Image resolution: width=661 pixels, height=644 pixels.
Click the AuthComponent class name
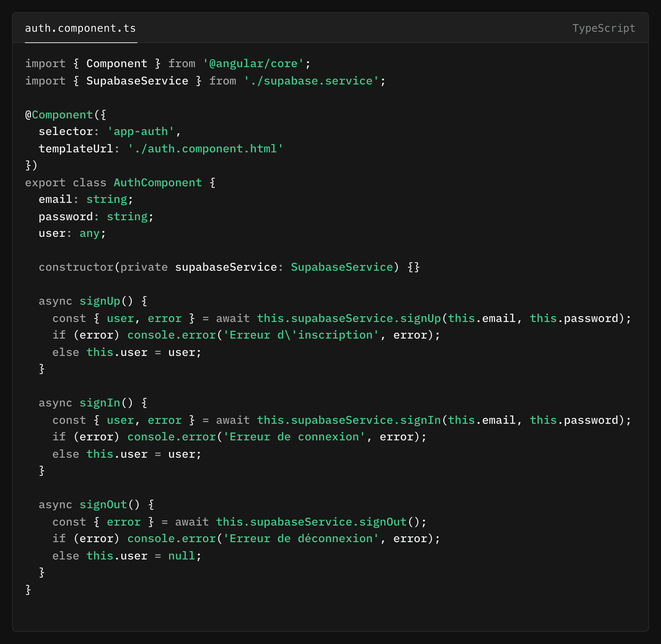(158, 183)
